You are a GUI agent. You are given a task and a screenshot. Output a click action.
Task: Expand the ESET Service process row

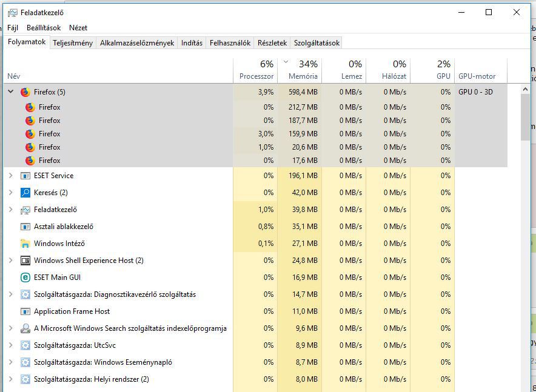coord(10,176)
